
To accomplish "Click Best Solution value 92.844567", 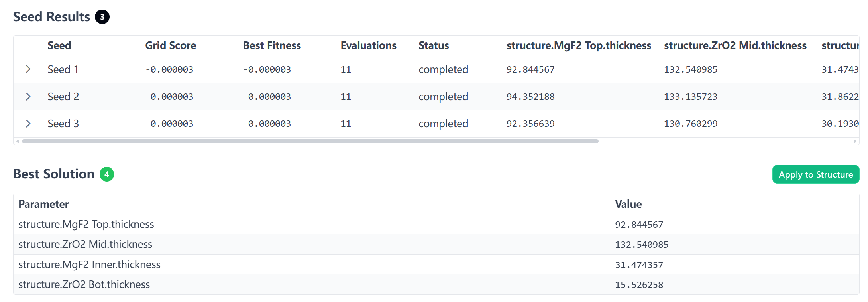I will tap(639, 225).
